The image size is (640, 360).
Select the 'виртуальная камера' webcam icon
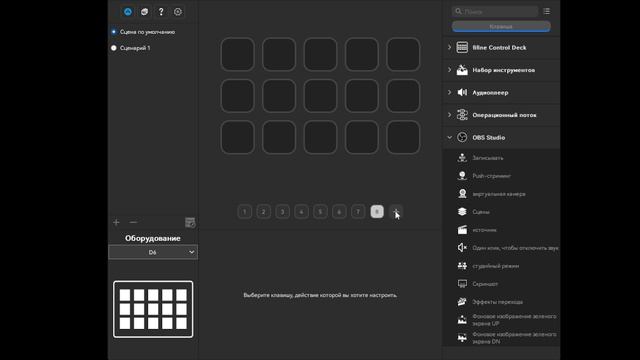[x=462, y=193]
